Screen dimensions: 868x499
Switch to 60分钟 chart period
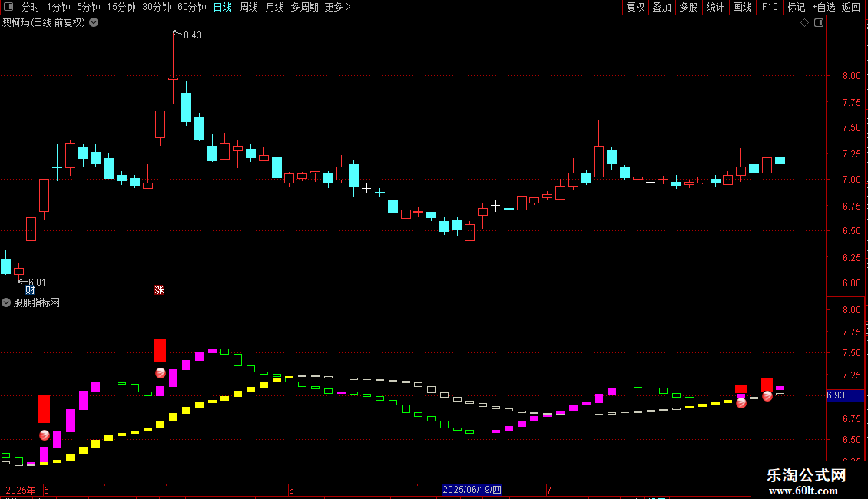(191, 7)
